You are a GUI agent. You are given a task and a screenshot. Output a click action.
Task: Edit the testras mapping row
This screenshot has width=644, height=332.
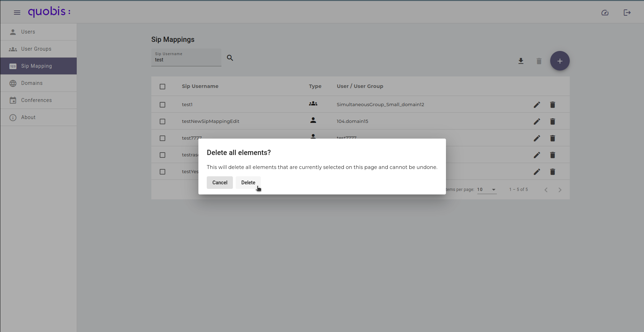pos(537,155)
